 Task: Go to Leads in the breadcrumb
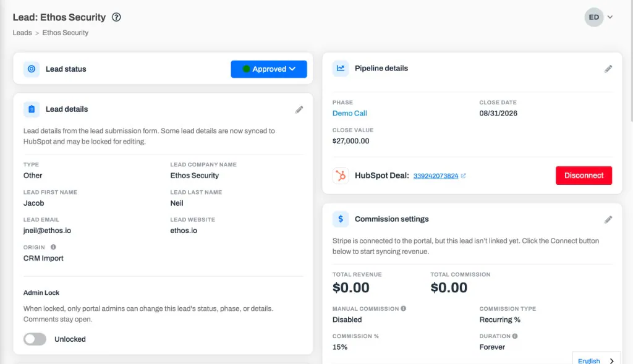coord(22,33)
